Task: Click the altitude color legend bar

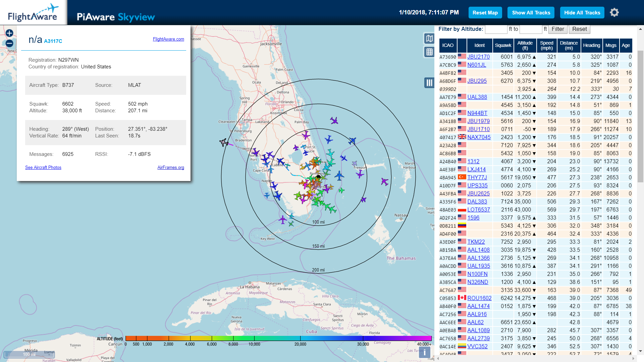Action: point(278,338)
